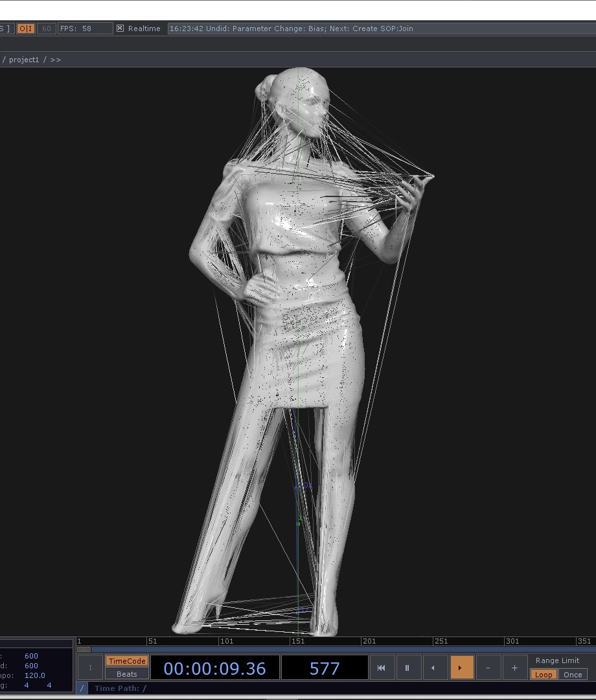Jump to the start of the timeline

click(382, 668)
